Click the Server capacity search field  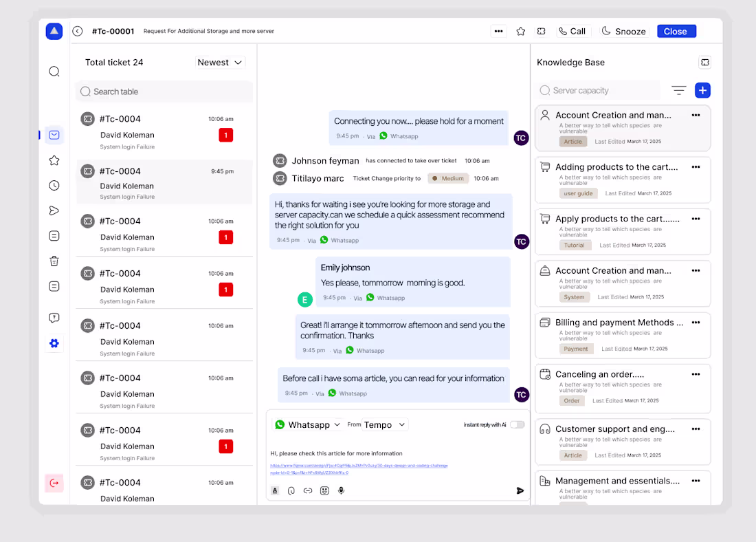599,90
